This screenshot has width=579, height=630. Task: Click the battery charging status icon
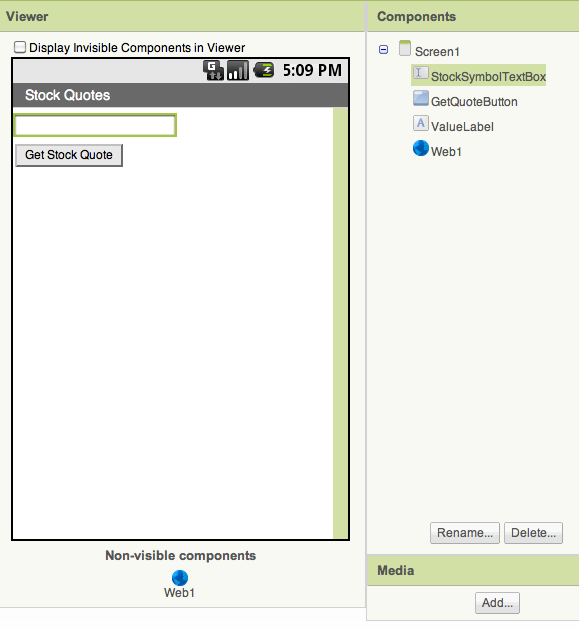[264, 70]
